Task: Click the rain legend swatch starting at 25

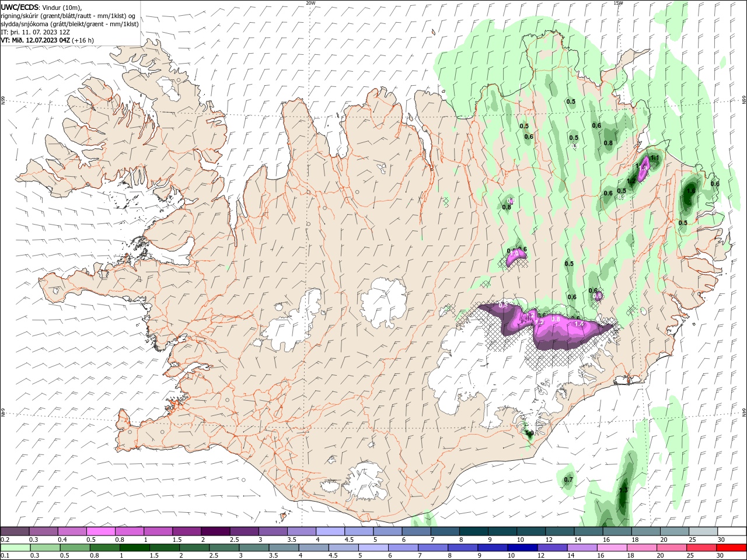Action: pyautogui.click(x=701, y=547)
